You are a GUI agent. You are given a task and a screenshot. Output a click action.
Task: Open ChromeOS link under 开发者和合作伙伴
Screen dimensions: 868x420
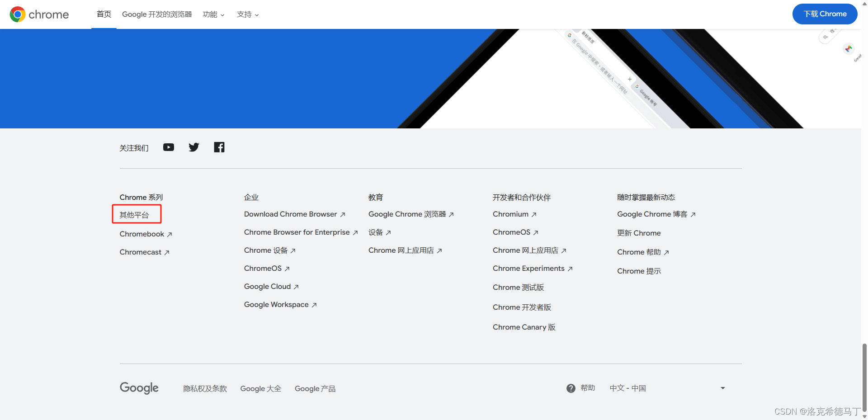(515, 232)
